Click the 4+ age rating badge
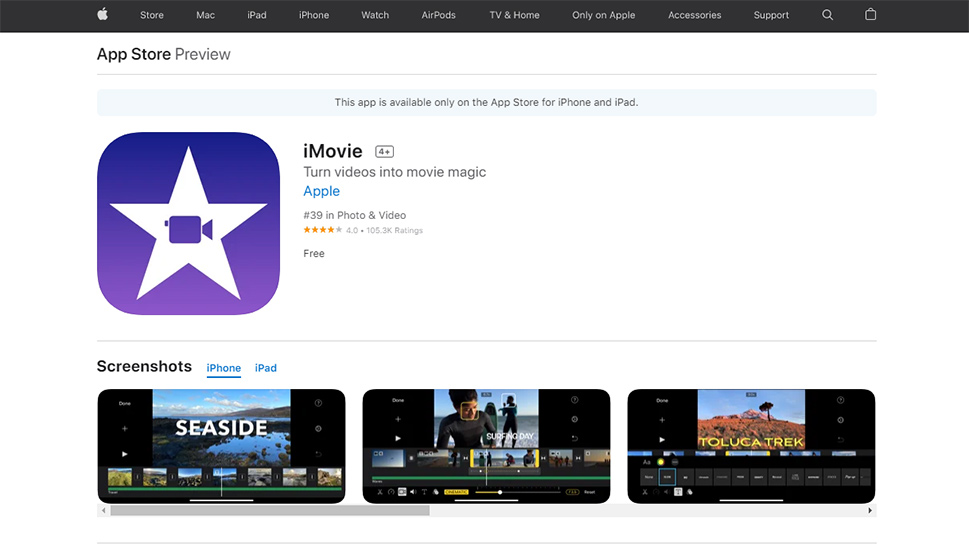Image resolution: width=969 pixels, height=553 pixels. tap(384, 151)
